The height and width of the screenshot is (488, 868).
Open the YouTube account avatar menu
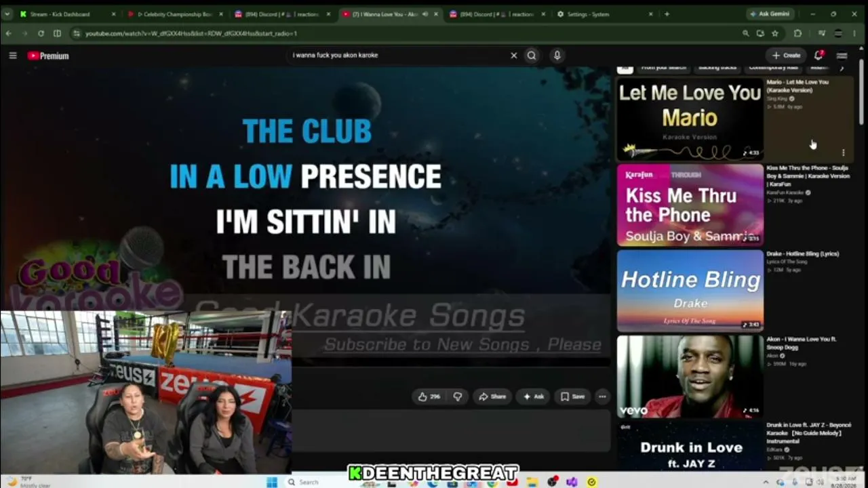pyautogui.click(x=842, y=56)
